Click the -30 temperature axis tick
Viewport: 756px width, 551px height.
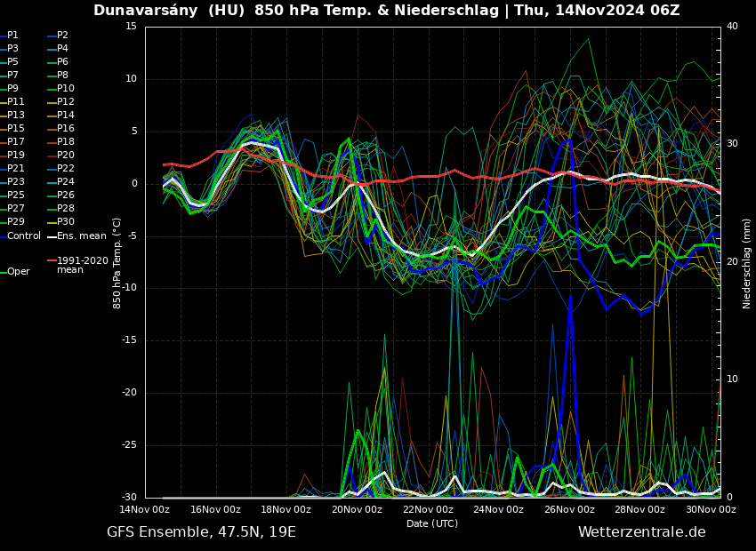(129, 498)
